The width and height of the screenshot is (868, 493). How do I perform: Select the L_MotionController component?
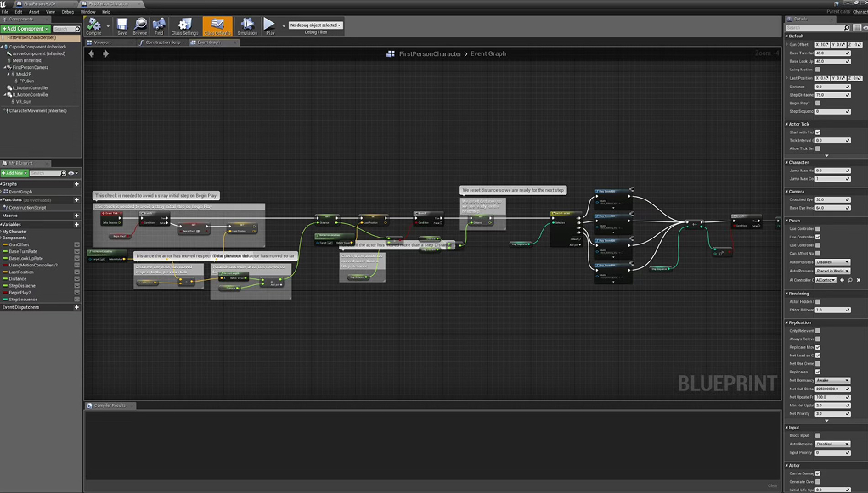click(x=31, y=88)
